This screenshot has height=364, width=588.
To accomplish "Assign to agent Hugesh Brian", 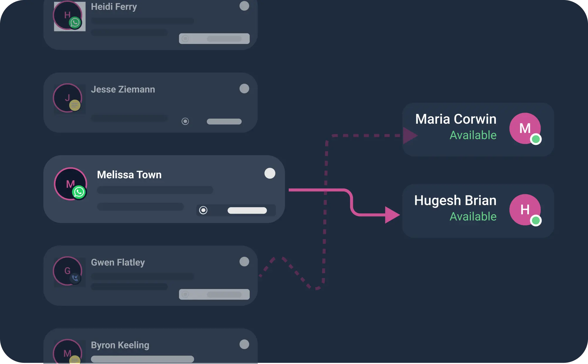I will pyautogui.click(x=455, y=201).
